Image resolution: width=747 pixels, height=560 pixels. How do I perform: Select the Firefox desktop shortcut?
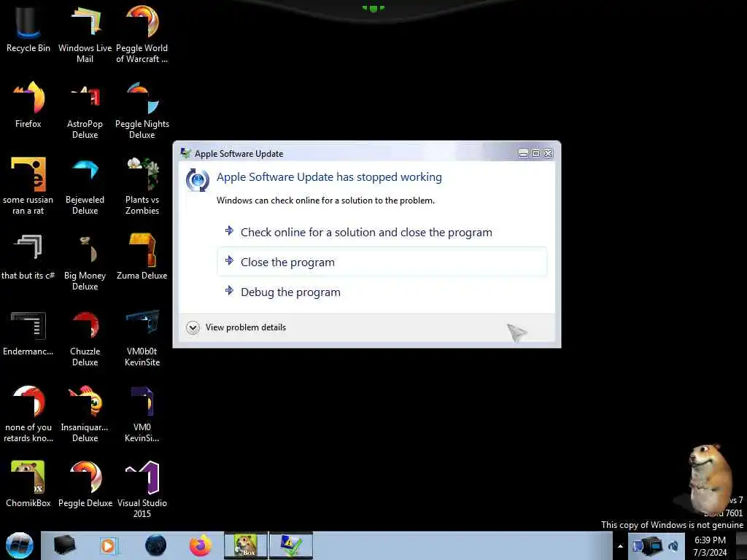tap(28, 105)
